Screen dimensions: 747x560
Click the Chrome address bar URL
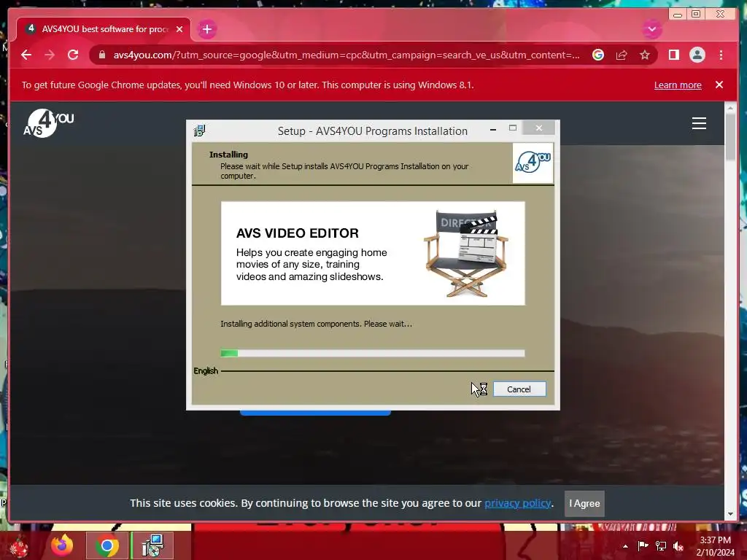(x=347, y=55)
